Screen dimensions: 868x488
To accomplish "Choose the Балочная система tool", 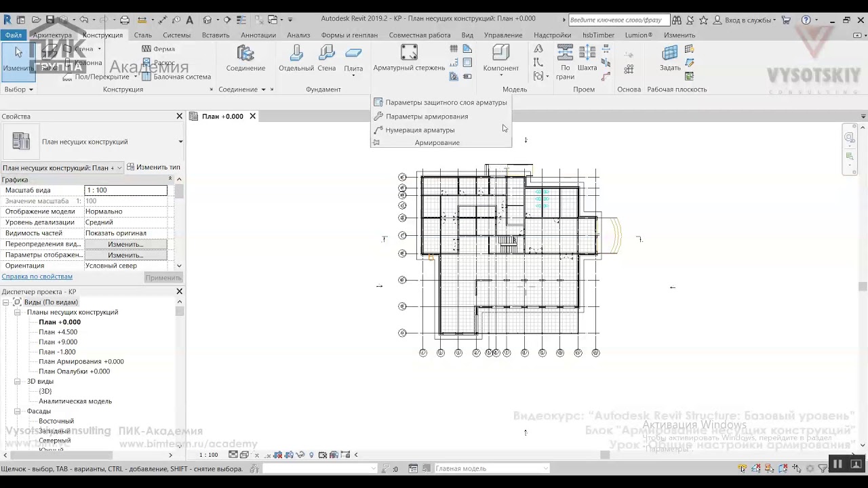I will coord(176,77).
